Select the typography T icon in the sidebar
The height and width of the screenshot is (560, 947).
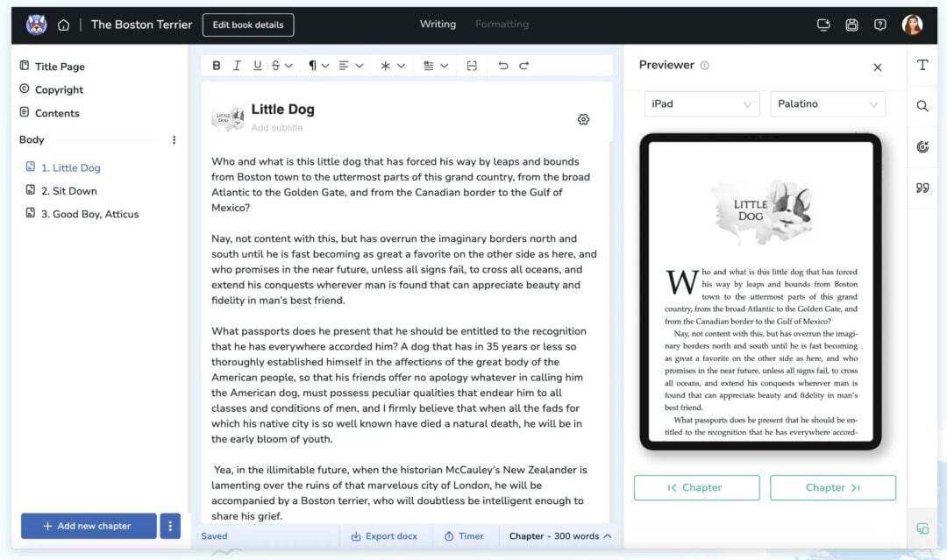point(922,64)
